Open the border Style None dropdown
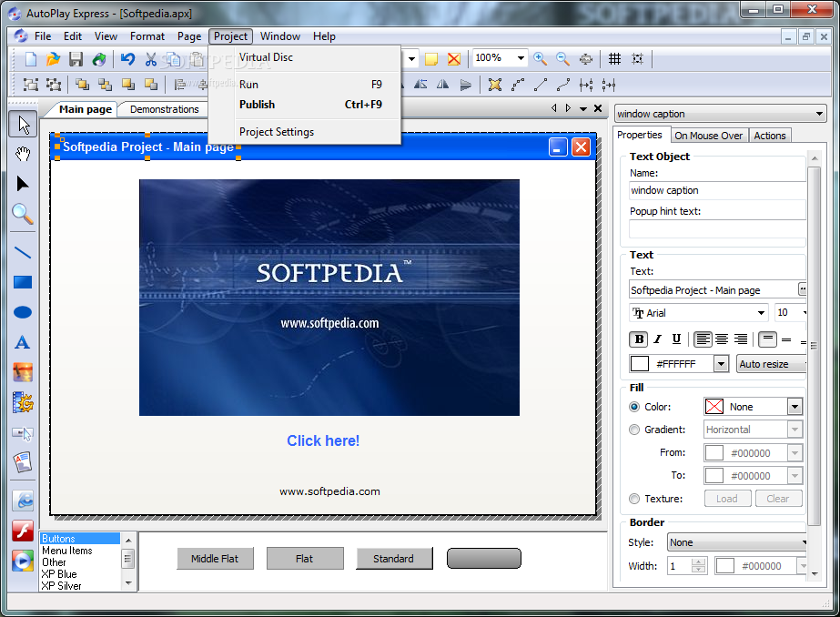Image resolution: width=840 pixels, height=617 pixels. [737, 542]
